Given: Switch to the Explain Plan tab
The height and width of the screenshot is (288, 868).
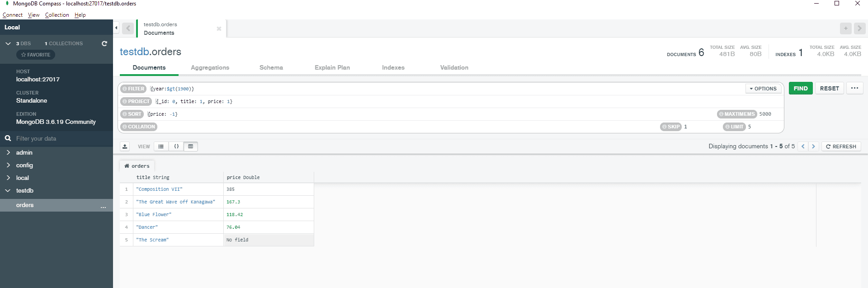Looking at the screenshot, I should tap(332, 67).
